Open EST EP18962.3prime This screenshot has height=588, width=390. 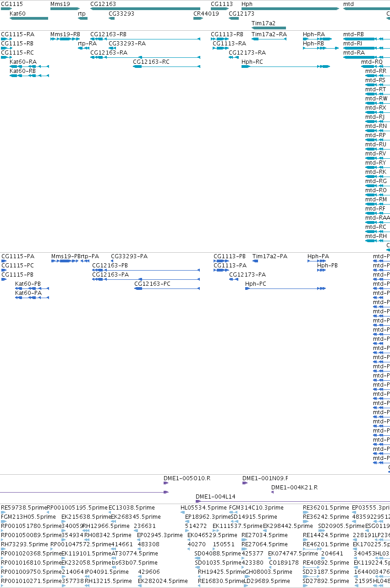tap(208, 517)
